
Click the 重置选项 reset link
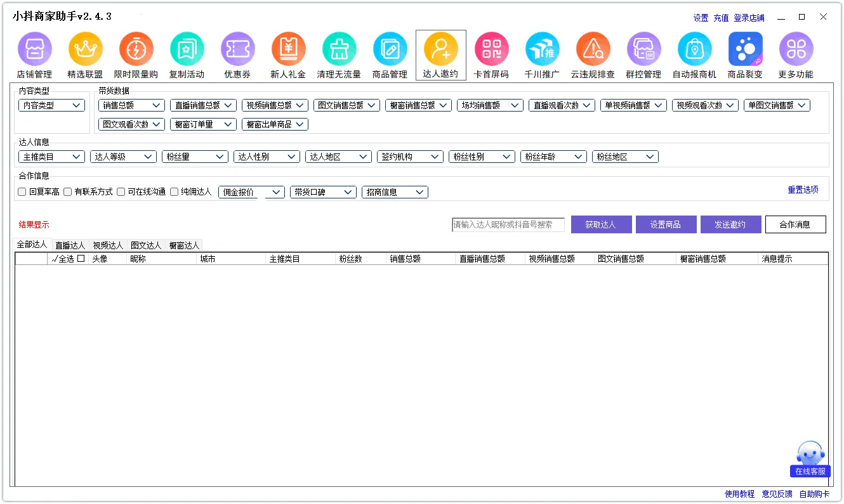coord(803,190)
